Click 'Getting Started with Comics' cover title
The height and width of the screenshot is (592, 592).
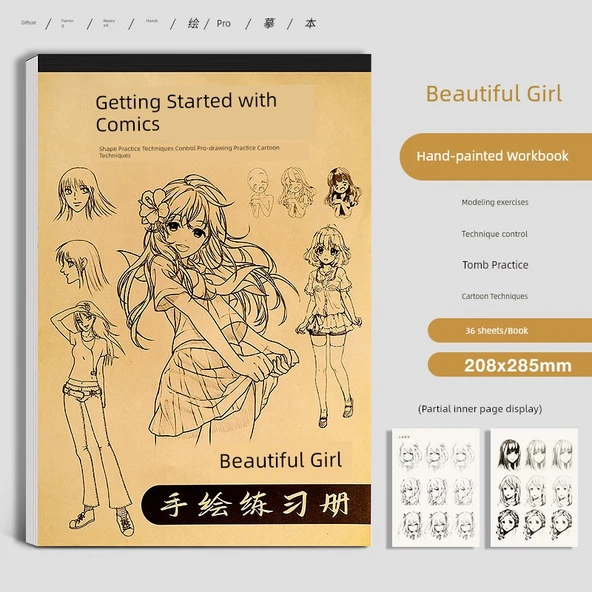pyautogui.click(x=186, y=113)
